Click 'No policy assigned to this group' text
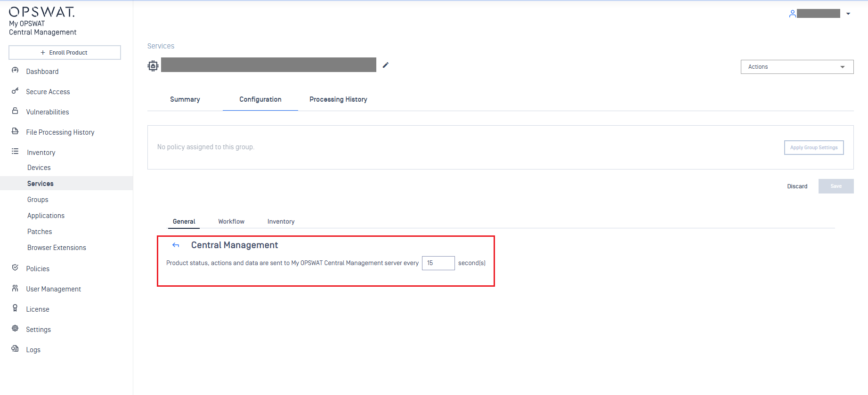The height and width of the screenshot is (395, 868). pyautogui.click(x=206, y=147)
